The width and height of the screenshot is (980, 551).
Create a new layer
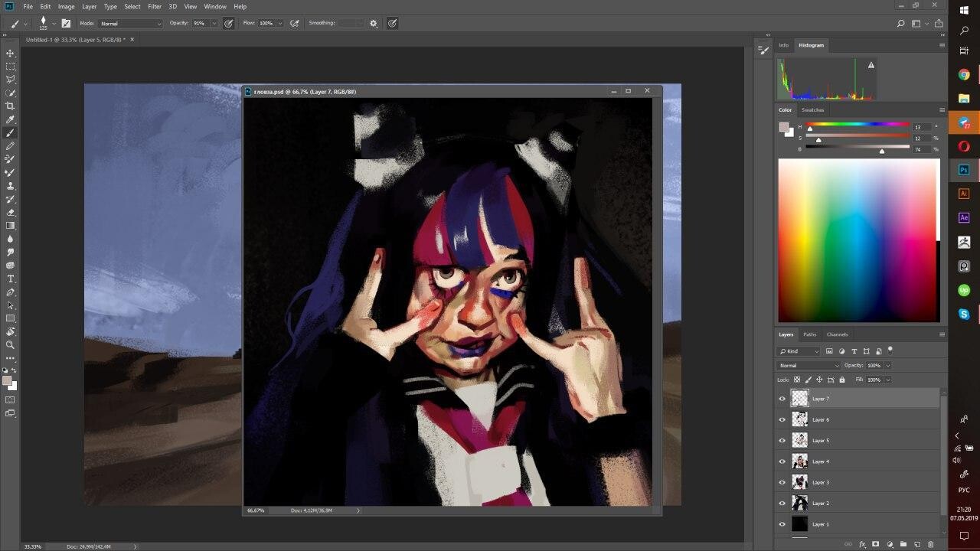pyautogui.click(x=916, y=544)
